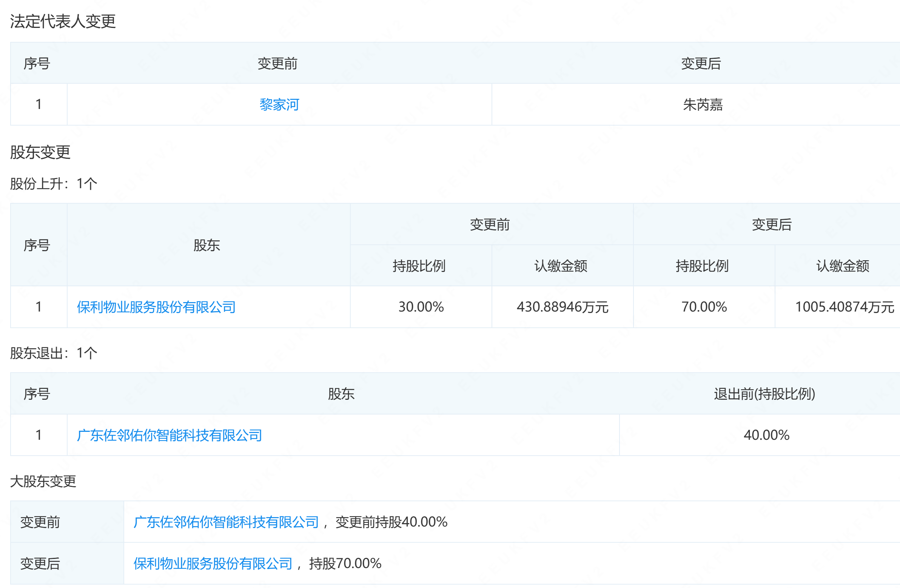Click the 大股东变更 section heading

(x=43, y=481)
